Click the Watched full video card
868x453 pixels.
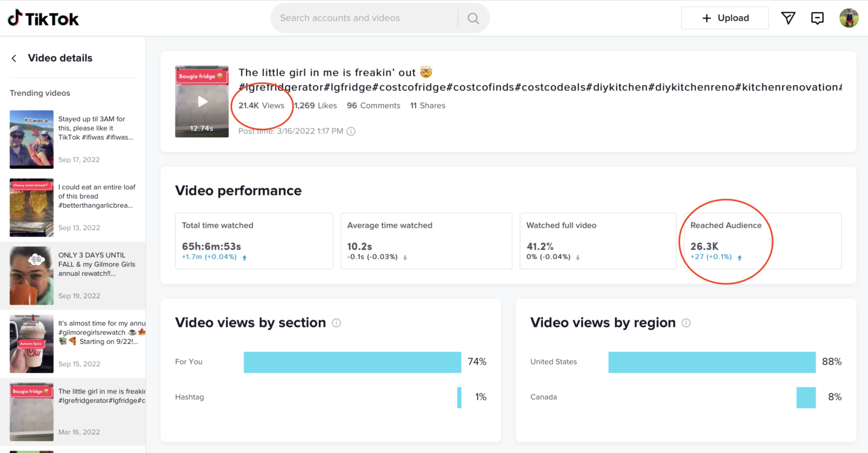pyautogui.click(x=598, y=241)
